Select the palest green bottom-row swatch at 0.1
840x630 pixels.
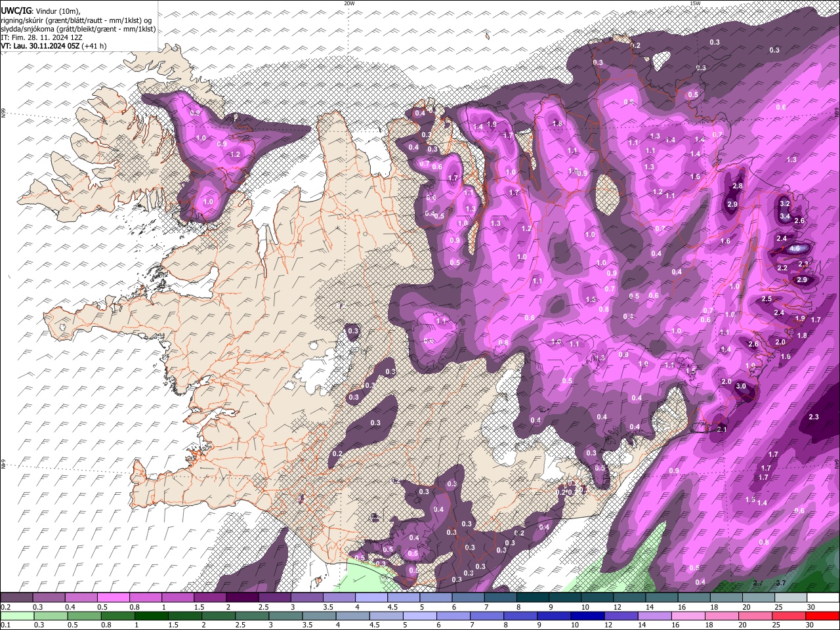click(x=16, y=616)
